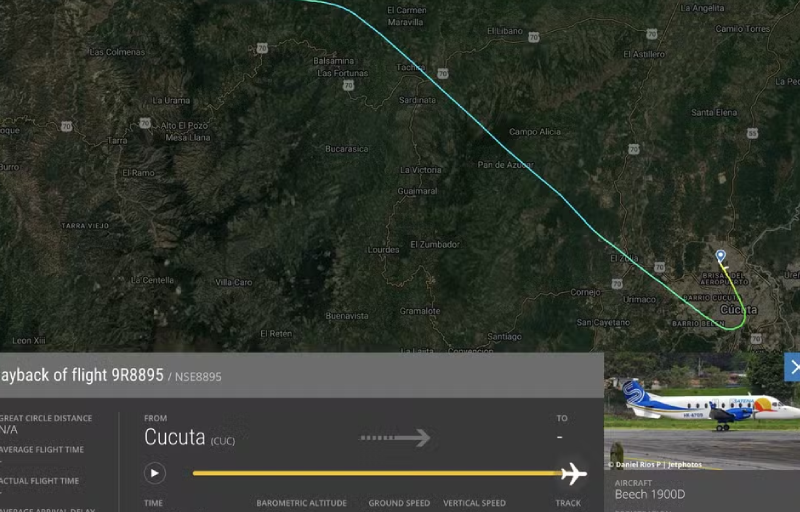
Task: Click the airplane icon on the playback timeline
Action: point(574,473)
